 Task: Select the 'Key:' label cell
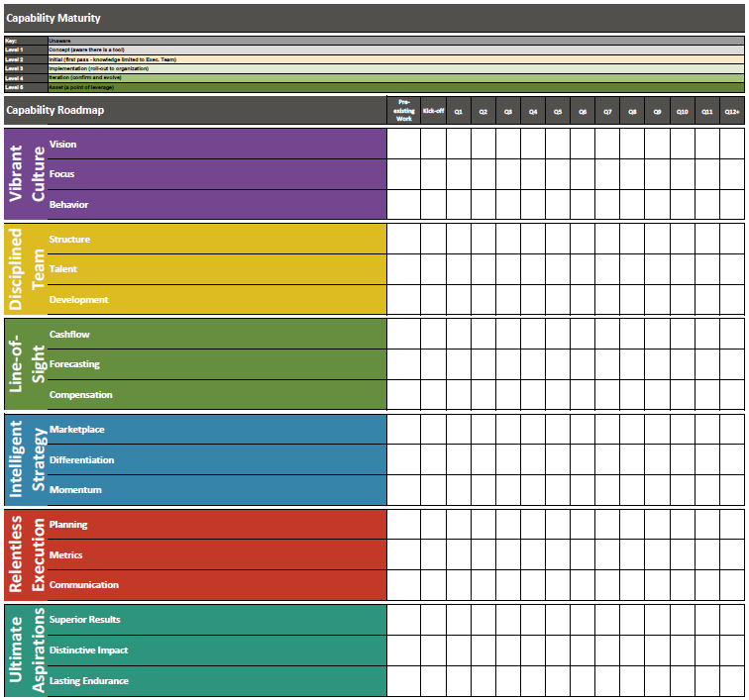pos(26,41)
